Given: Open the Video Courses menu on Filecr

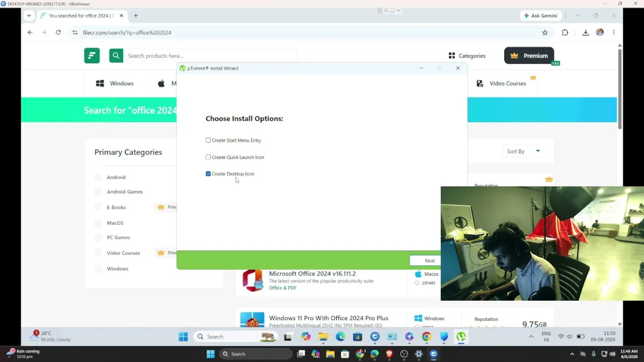Looking at the screenshot, I should pyautogui.click(x=501, y=83).
